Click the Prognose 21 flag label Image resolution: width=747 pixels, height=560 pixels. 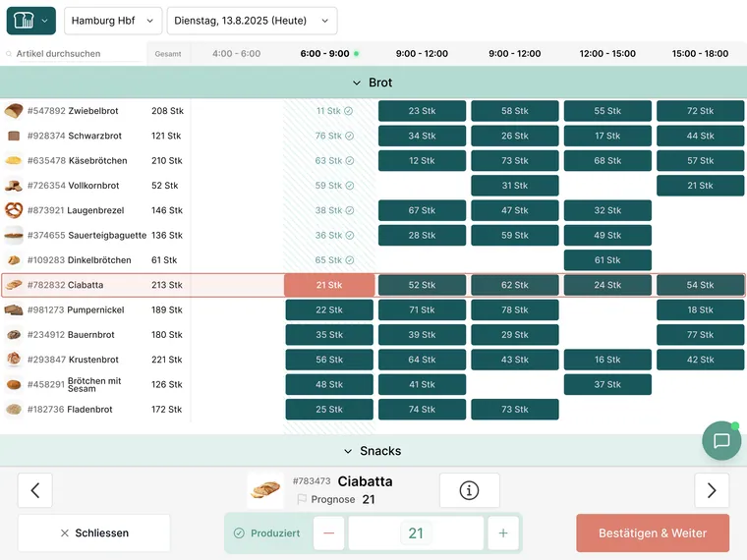(336, 499)
